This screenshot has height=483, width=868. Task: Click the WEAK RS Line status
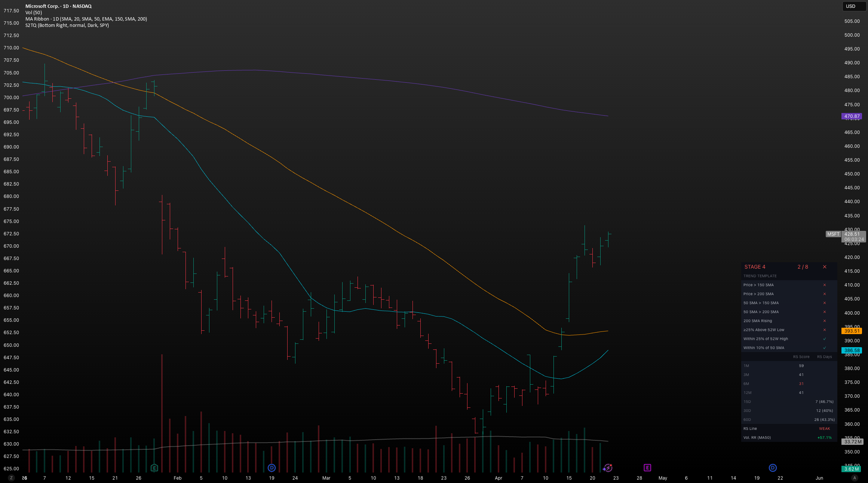tap(824, 428)
